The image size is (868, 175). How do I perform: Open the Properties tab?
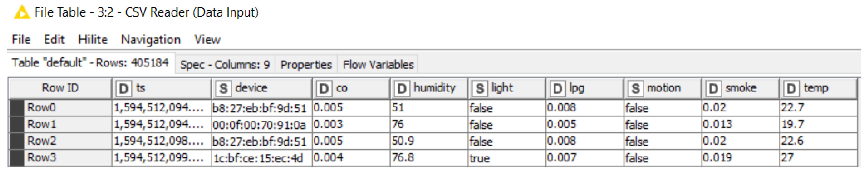point(306,64)
